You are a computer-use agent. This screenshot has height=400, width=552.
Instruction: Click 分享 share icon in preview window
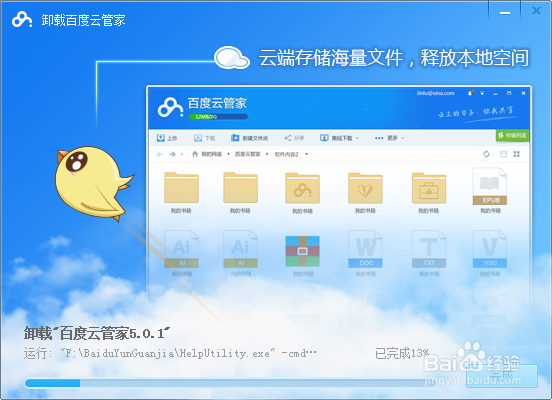coord(288,138)
